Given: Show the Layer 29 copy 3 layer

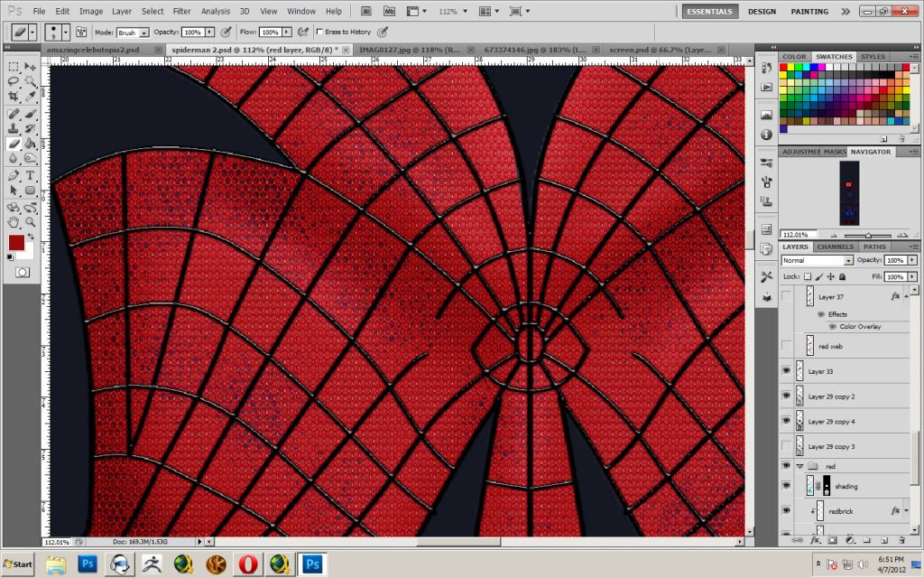Looking at the screenshot, I should tap(786, 445).
